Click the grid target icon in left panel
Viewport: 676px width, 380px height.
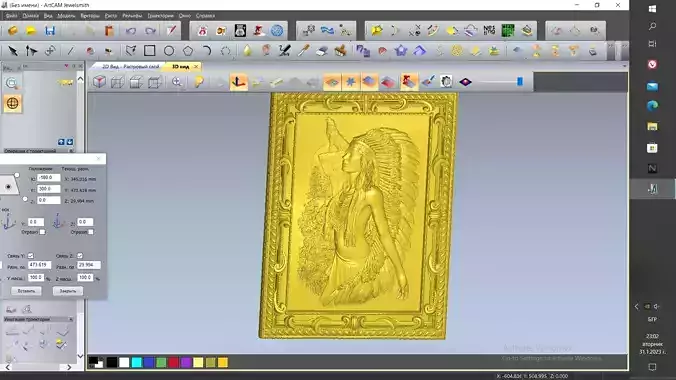[13, 104]
